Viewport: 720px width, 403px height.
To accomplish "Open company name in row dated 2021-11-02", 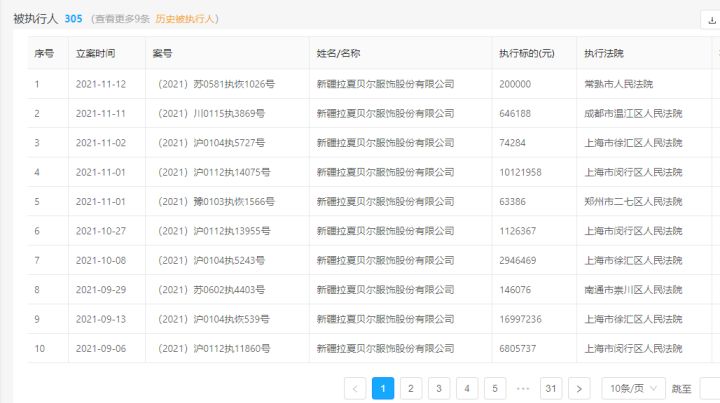I will (385, 143).
